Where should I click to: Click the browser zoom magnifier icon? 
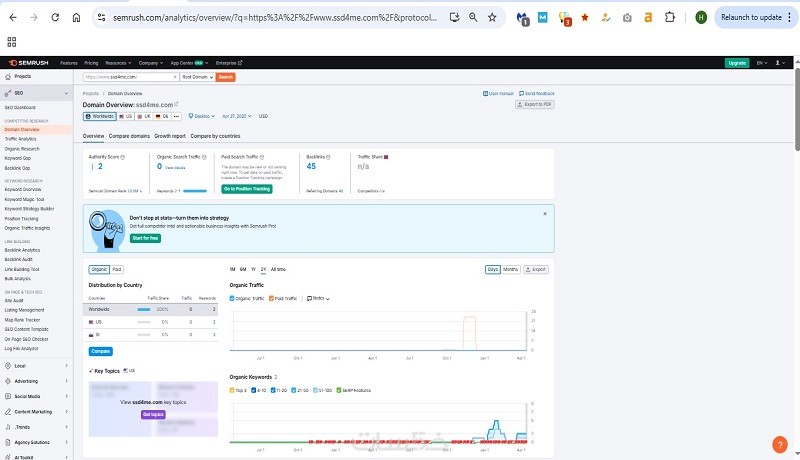point(473,17)
